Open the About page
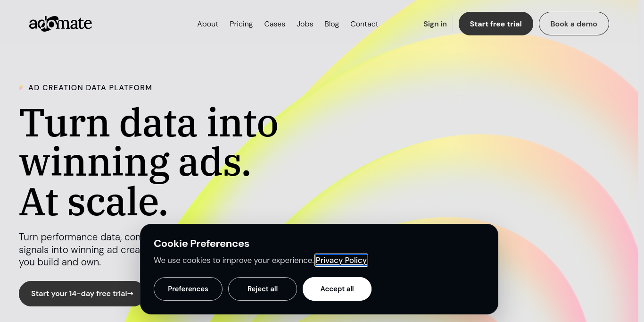This screenshot has height=322, width=644. 207,24
